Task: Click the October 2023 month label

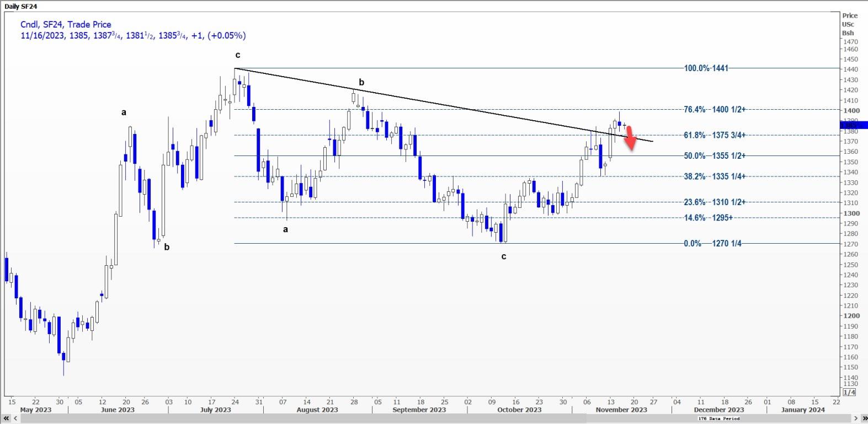Action: click(519, 410)
